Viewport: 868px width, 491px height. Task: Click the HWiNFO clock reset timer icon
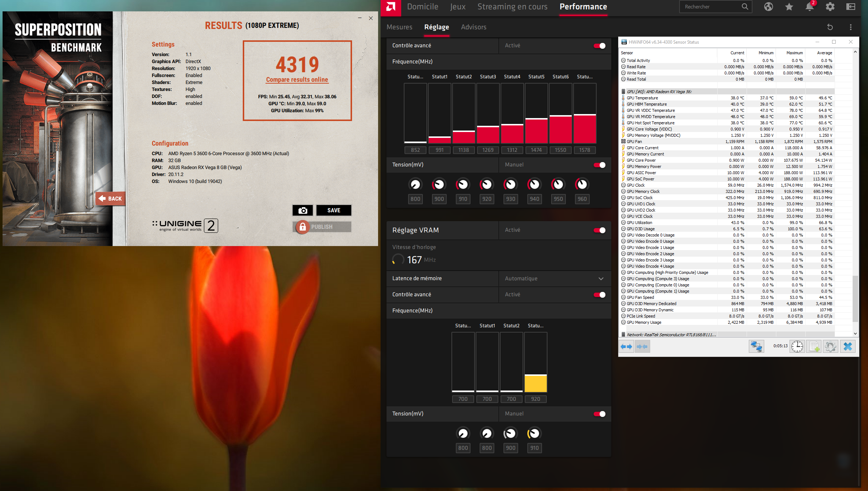[797, 347]
